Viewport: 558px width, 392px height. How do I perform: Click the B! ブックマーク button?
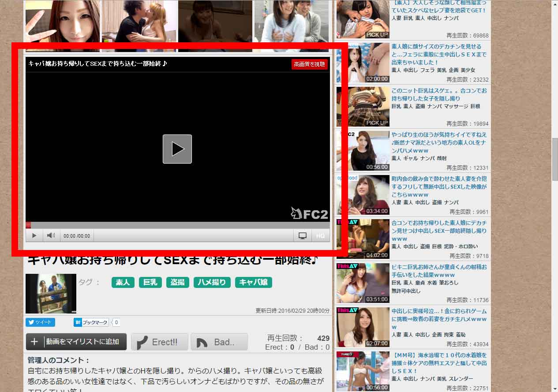(91, 322)
